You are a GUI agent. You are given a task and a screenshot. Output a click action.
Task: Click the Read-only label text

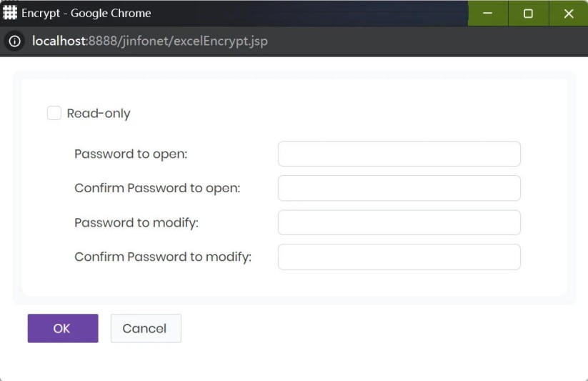pos(99,114)
